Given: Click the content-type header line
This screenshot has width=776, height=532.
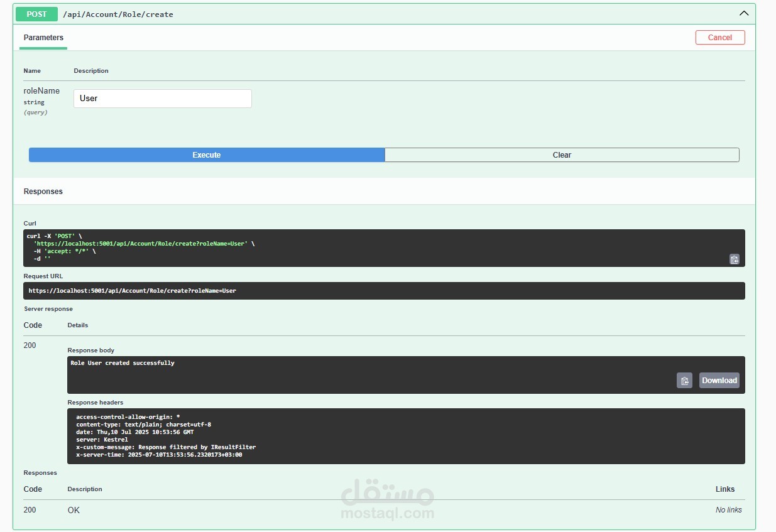Looking at the screenshot, I should [x=143, y=425].
